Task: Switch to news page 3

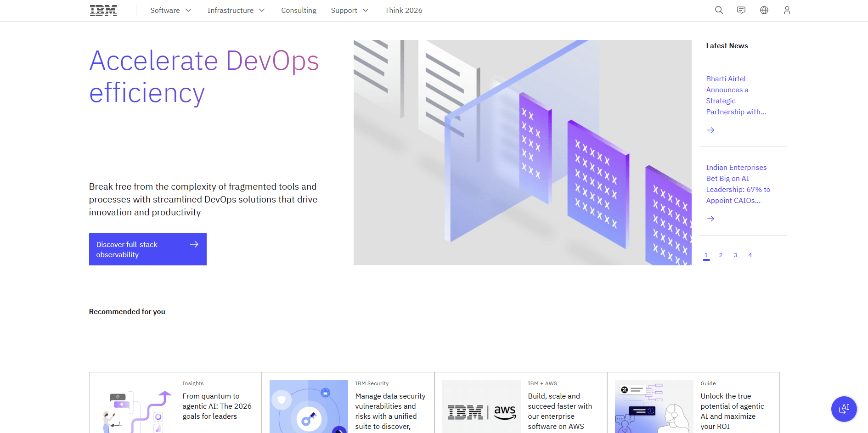Action: click(735, 255)
